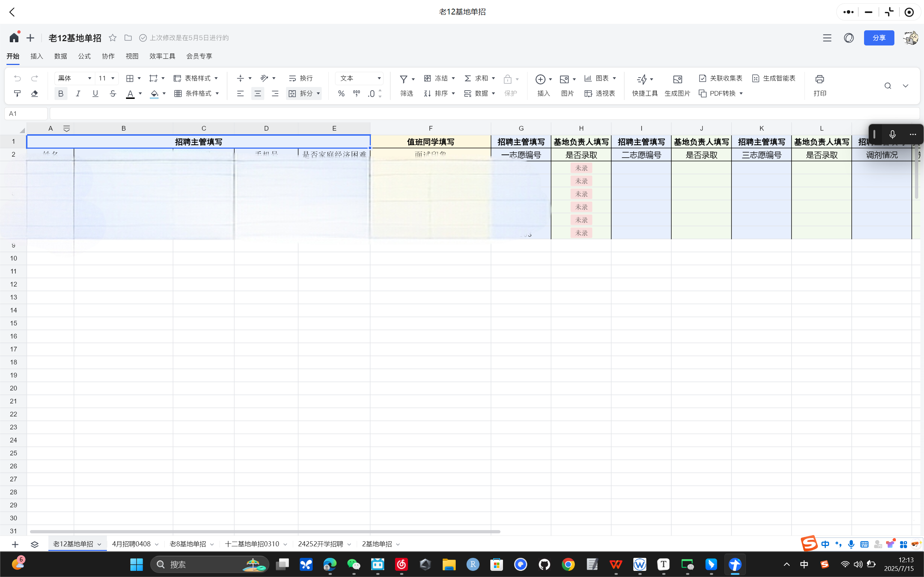The image size is (924, 577).
Task: Click the 生成智能表 button
Action: (x=773, y=78)
